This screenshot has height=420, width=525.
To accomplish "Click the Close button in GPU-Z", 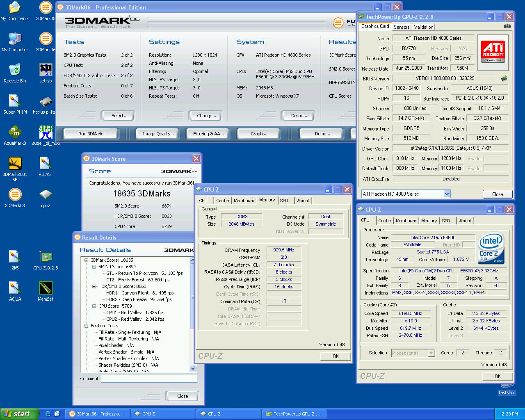I will (x=497, y=194).
